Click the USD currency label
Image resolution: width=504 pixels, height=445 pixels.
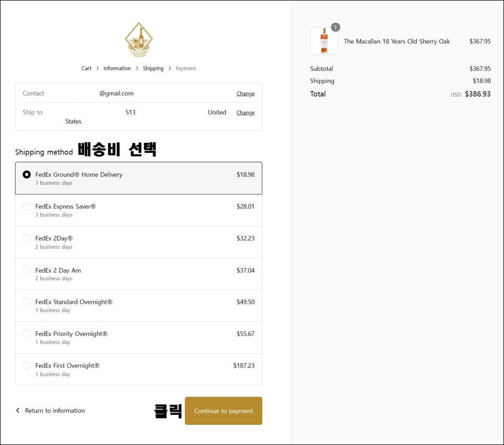[456, 95]
